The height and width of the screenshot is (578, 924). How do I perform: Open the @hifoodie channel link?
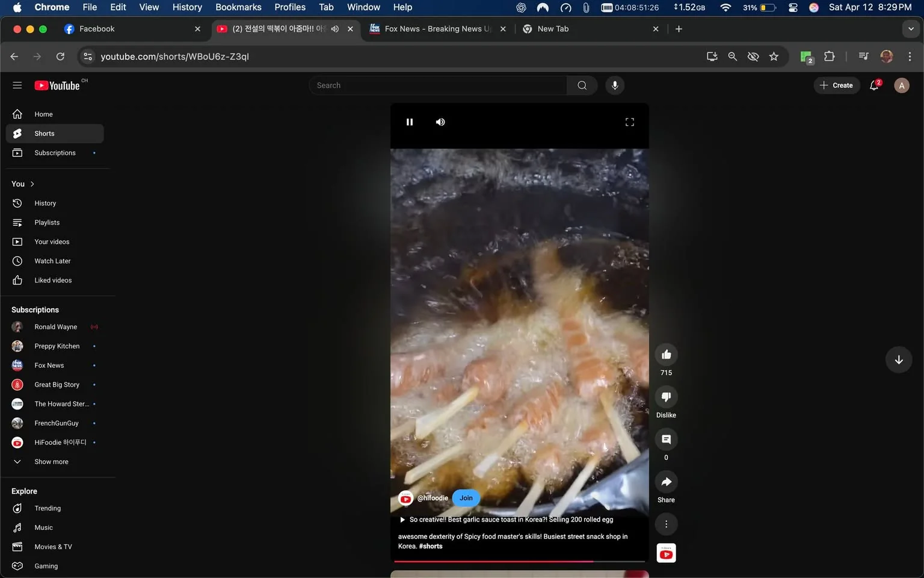pyautogui.click(x=433, y=498)
